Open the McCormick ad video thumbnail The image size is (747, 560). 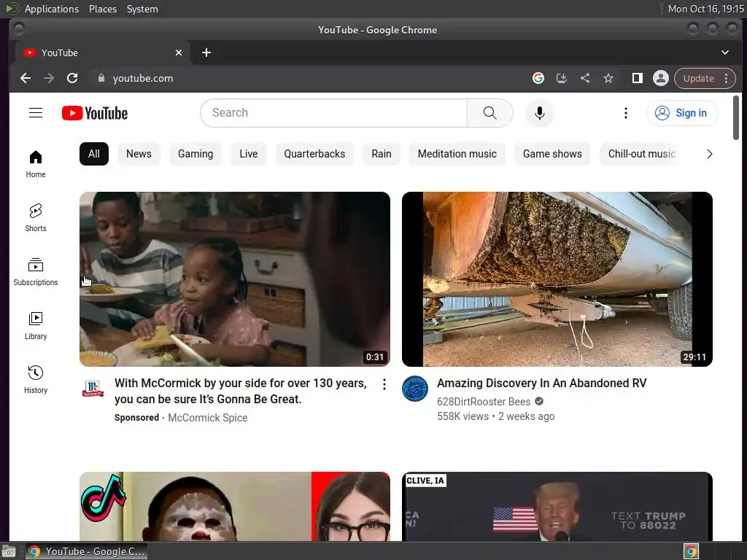(x=235, y=279)
